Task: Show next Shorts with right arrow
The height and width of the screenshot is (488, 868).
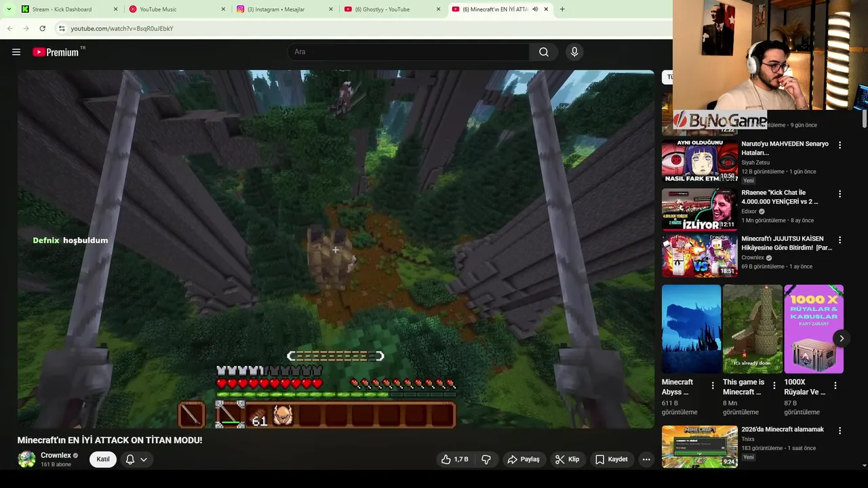Action: (842, 338)
